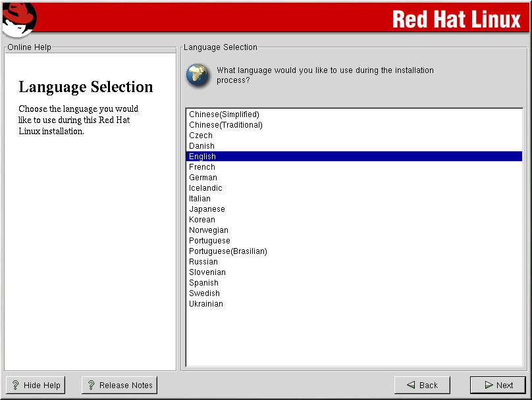The image size is (532, 400).
Task: Choose French as the installation language
Action: pos(202,167)
